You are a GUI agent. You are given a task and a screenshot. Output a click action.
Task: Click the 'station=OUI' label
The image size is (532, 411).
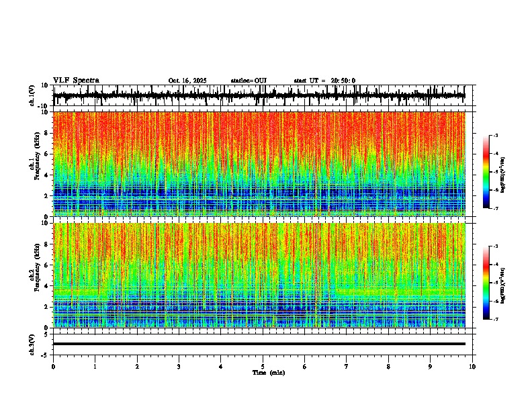coord(249,81)
